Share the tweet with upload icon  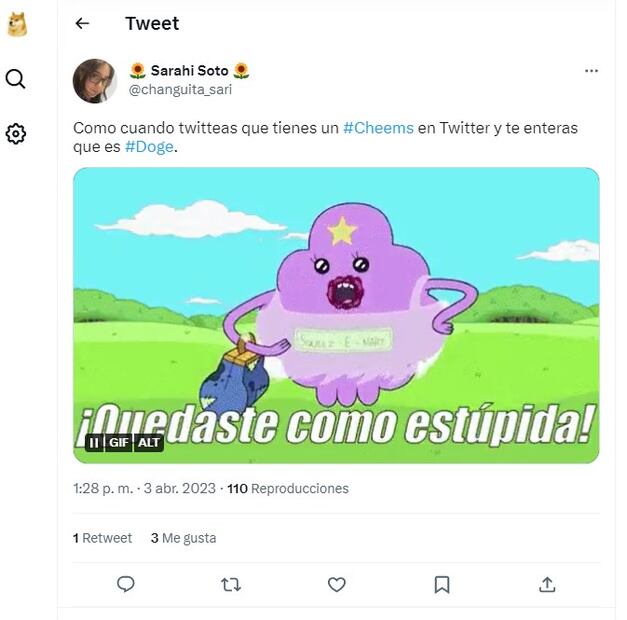pyautogui.click(x=547, y=584)
